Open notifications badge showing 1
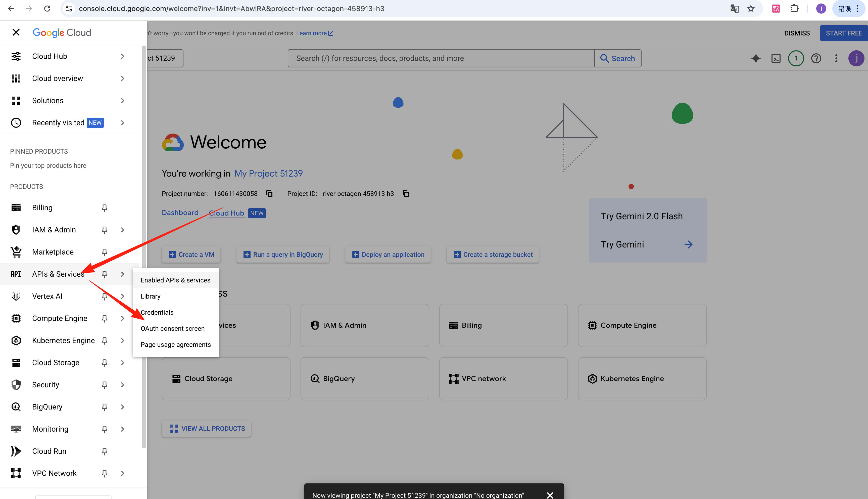Viewport: 868px width, 499px height. (796, 59)
